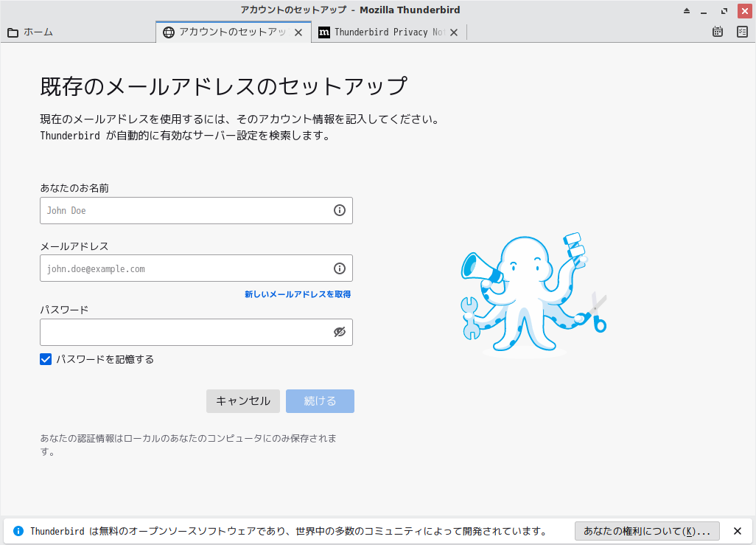
Task: Select the アカウントのセットアップ tab
Action: [234, 32]
